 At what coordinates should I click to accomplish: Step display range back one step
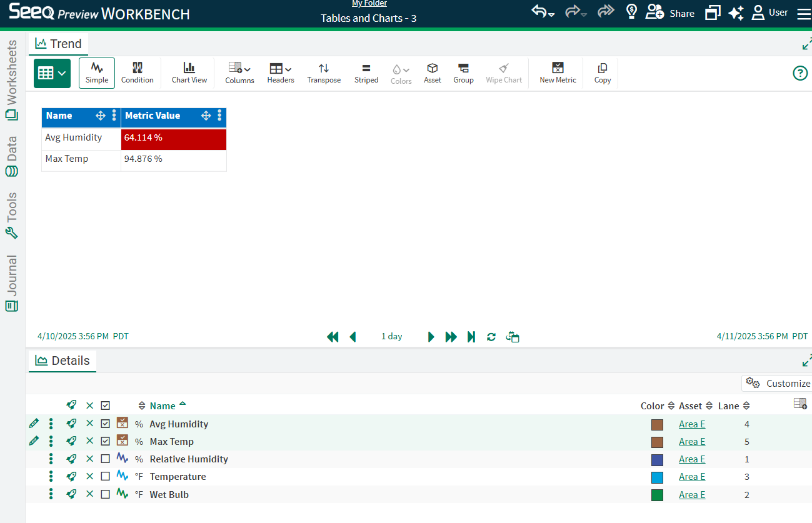coord(353,337)
